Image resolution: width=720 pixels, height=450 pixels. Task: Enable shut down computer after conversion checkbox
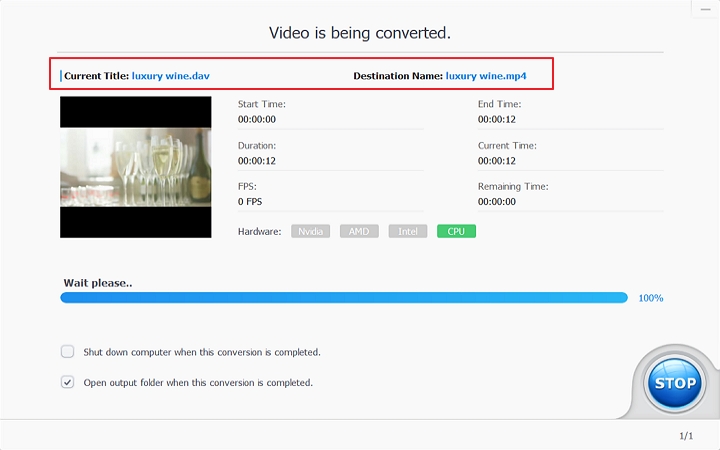(x=68, y=352)
